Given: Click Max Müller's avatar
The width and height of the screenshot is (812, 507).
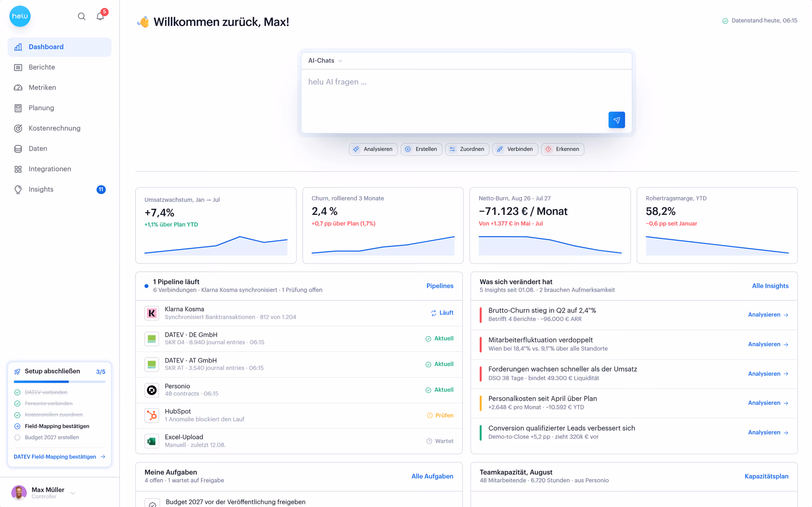Looking at the screenshot, I should click(x=19, y=493).
